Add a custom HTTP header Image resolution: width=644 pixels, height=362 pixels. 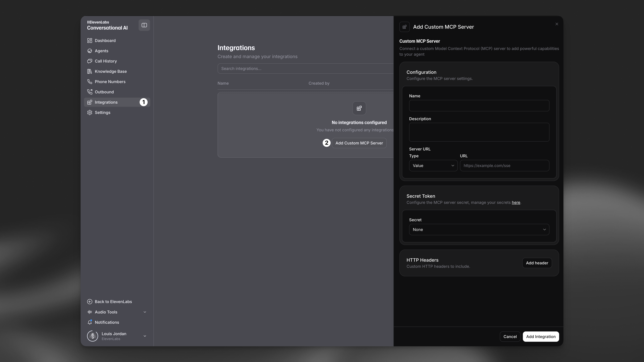click(x=537, y=263)
